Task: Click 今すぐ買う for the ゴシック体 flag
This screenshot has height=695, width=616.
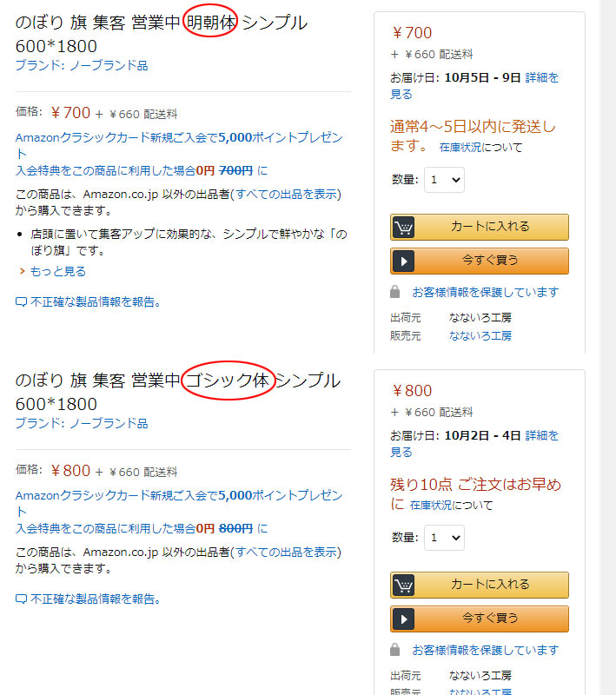Action: (479, 619)
